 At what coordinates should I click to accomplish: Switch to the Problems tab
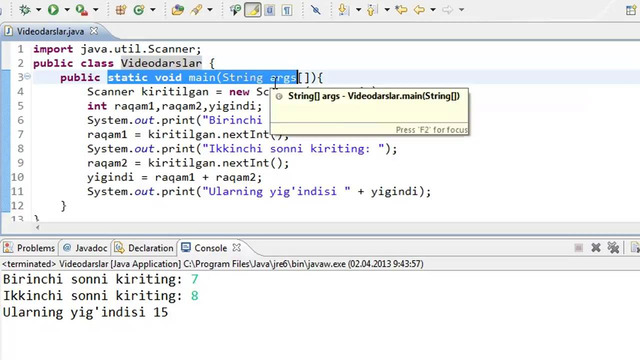[x=29, y=248]
